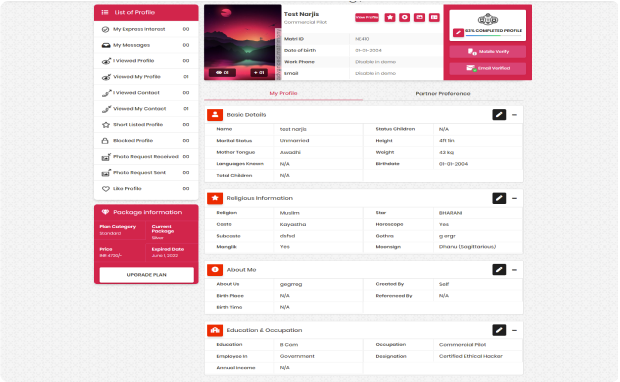Image resolution: width=620 pixels, height=382 pixels.
Task: Edit Education & Occupation section with pencil
Action: pos(499,330)
